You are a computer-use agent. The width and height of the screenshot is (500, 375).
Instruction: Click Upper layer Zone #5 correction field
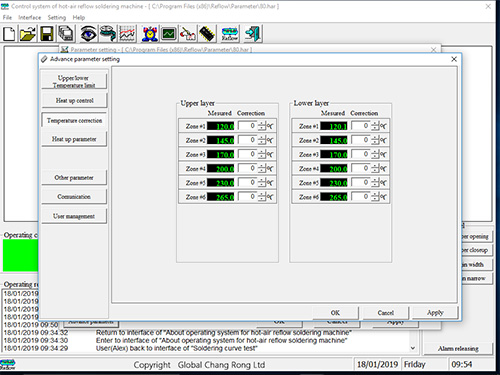pos(248,183)
